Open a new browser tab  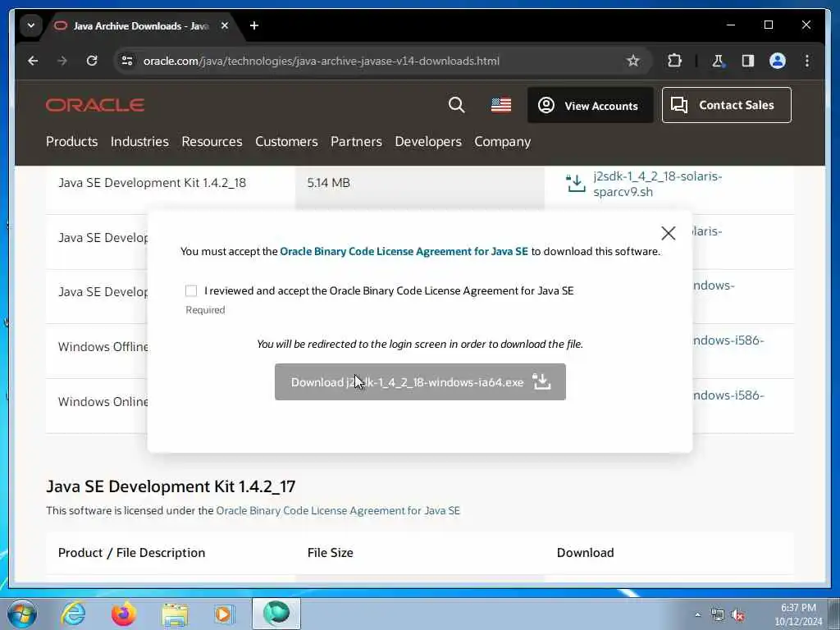254,25
